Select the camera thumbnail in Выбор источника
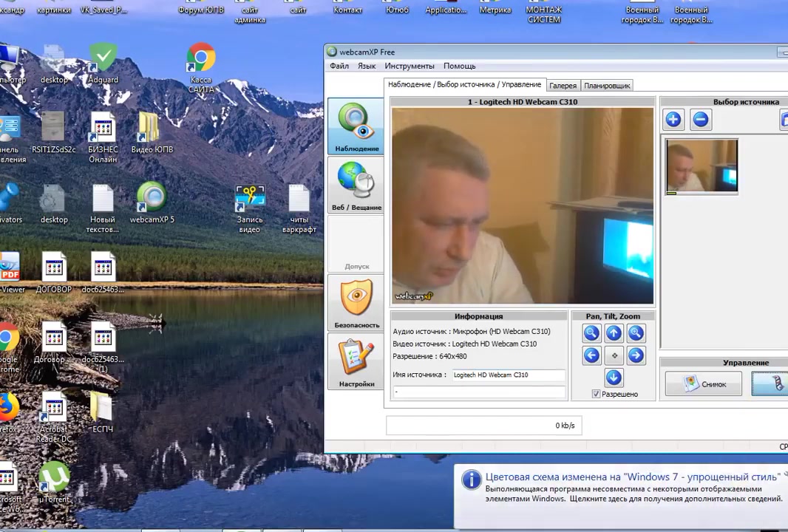The height and width of the screenshot is (532, 788). click(702, 166)
